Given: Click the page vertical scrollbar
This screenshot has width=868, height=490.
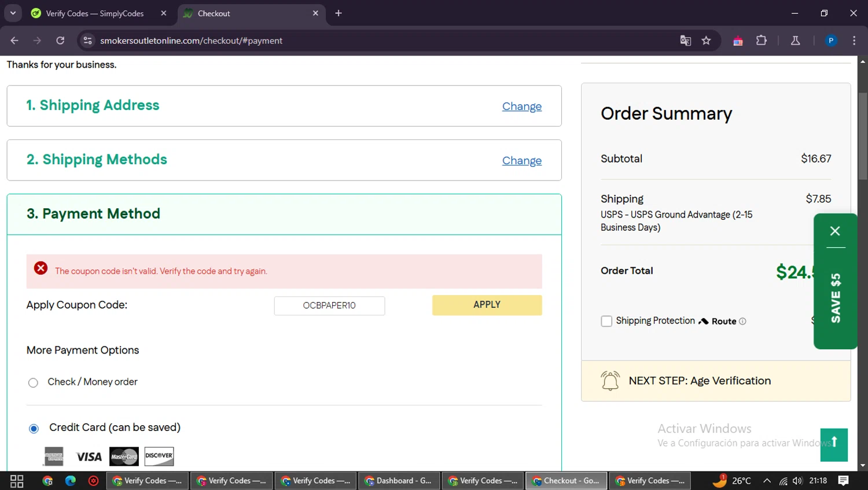Looking at the screenshot, I should click(x=863, y=136).
